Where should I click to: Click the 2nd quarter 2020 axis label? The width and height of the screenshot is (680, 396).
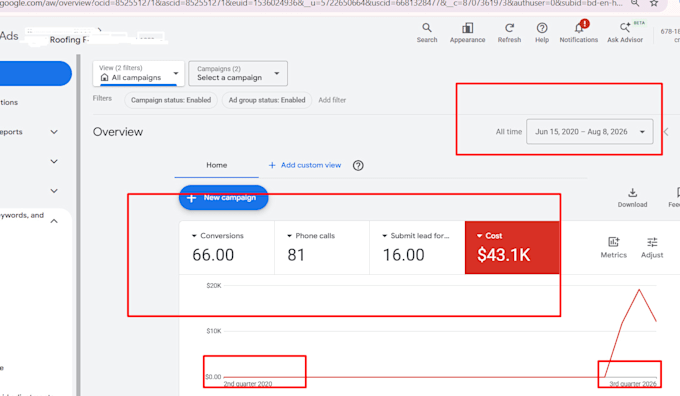[x=248, y=384]
